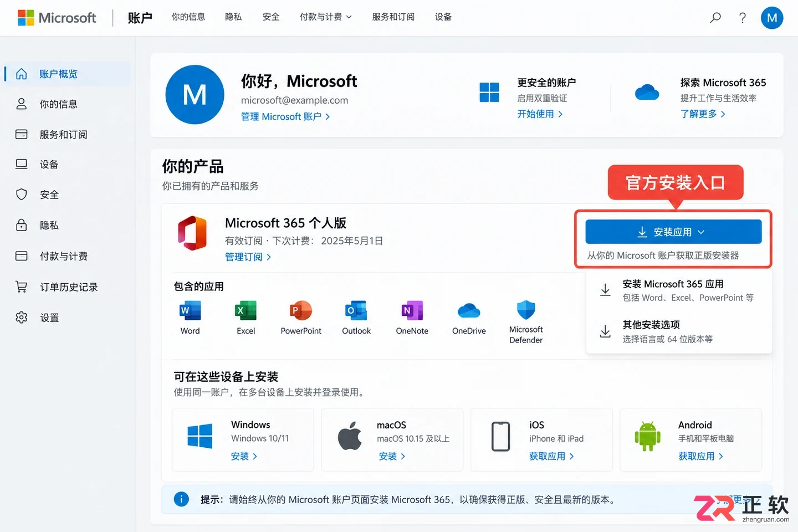Click the help question mark icon

[x=743, y=18]
